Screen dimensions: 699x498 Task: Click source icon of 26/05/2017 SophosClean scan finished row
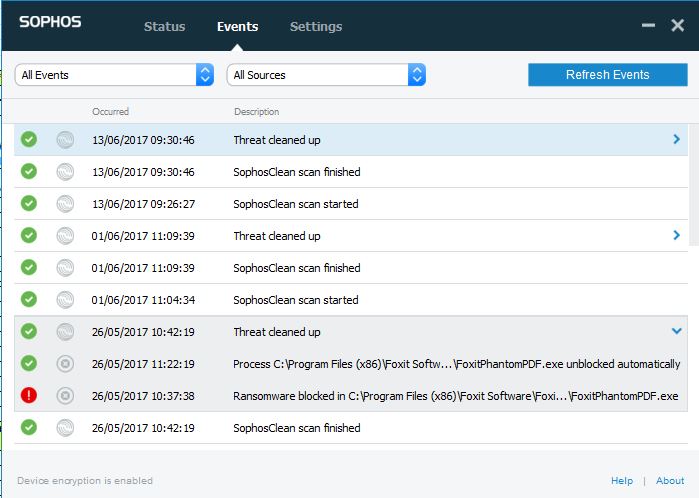tap(65, 428)
